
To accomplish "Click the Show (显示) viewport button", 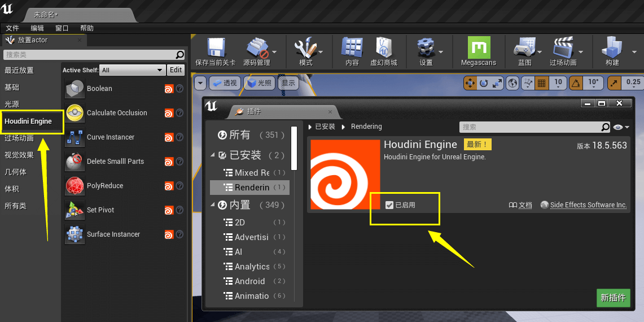I will [288, 82].
